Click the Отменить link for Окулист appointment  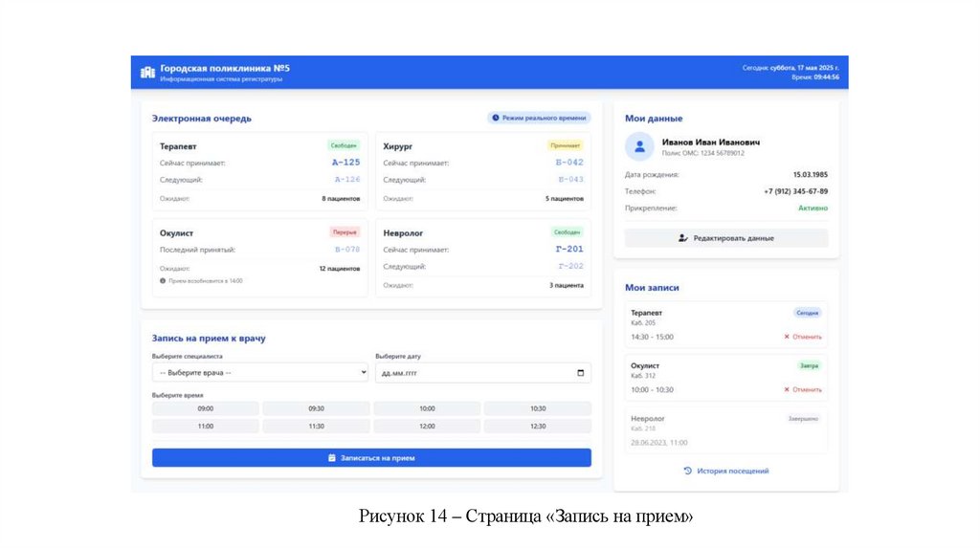pyautogui.click(x=803, y=389)
